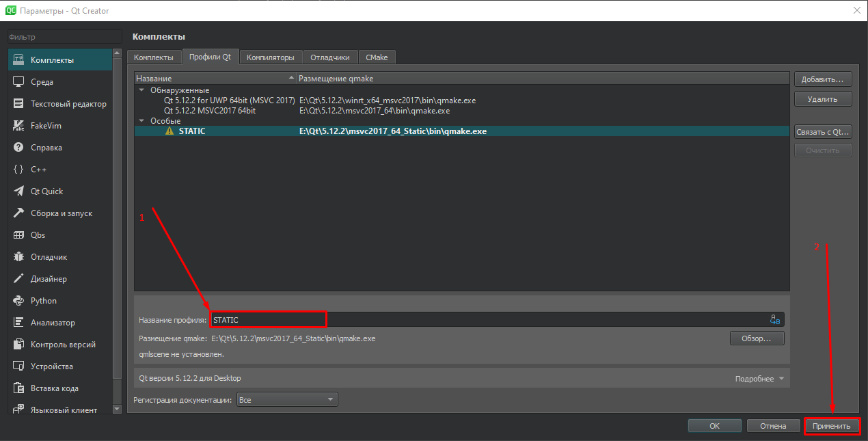Sort by the Название column header
This screenshot has height=441, width=868.
coord(215,79)
